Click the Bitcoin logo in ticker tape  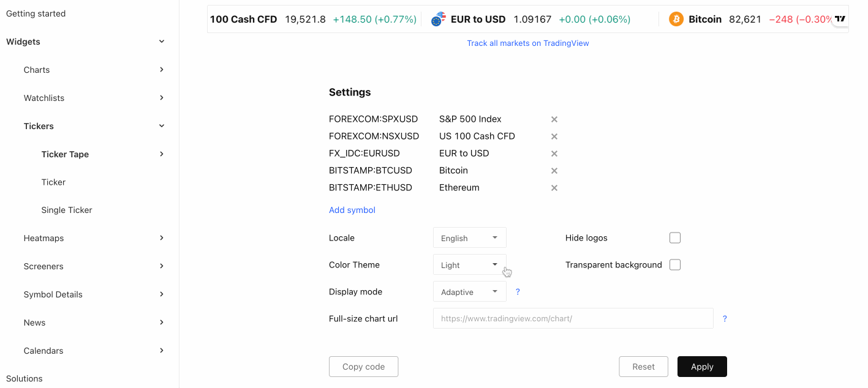(x=676, y=20)
